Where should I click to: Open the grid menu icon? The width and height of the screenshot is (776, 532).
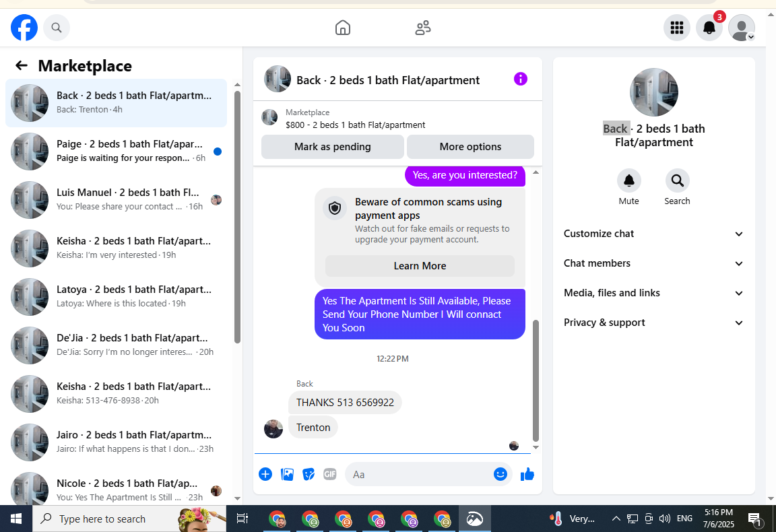coord(676,28)
